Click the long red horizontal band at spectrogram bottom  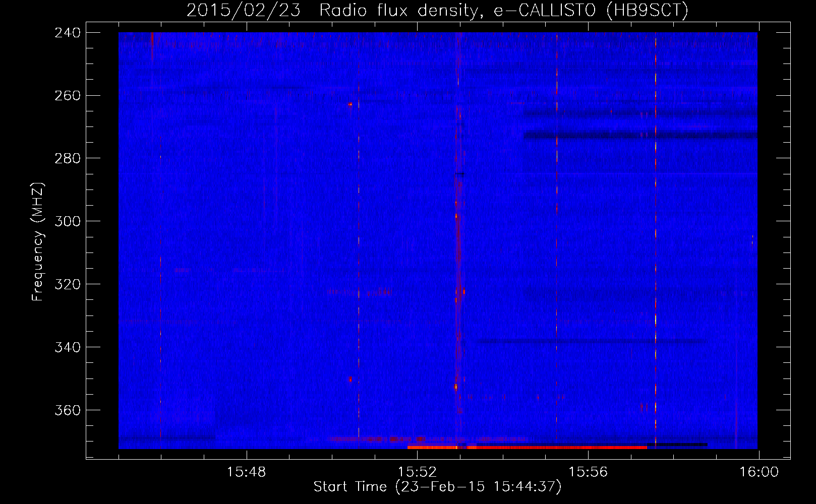coord(527,447)
